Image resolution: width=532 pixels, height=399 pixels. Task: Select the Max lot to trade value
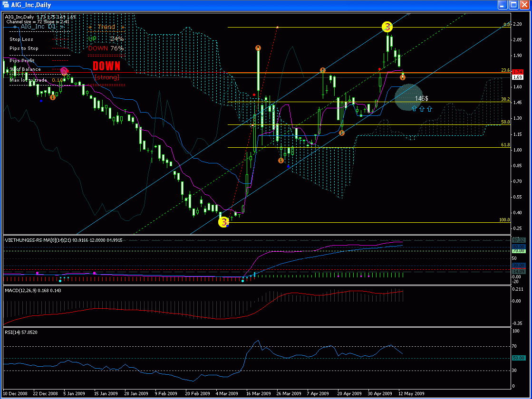(58, 80)
